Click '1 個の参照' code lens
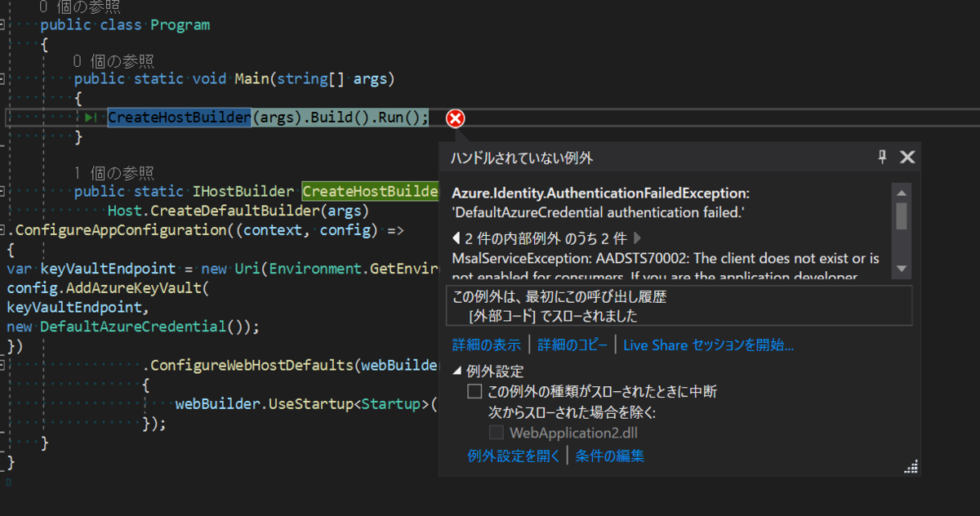Screen dimensions: 980x516 click(x=114, y=173)
